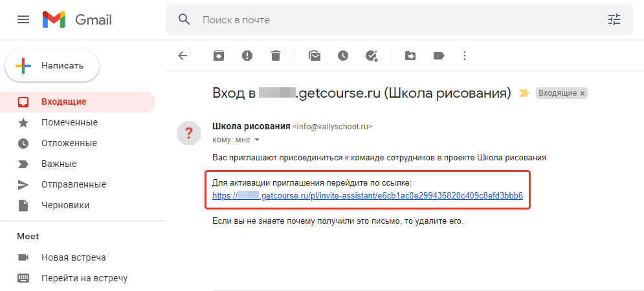The width and height of the screenshot is (644, 291).
Task: Open the Labels tag icon
Action: tap(439, 56)
